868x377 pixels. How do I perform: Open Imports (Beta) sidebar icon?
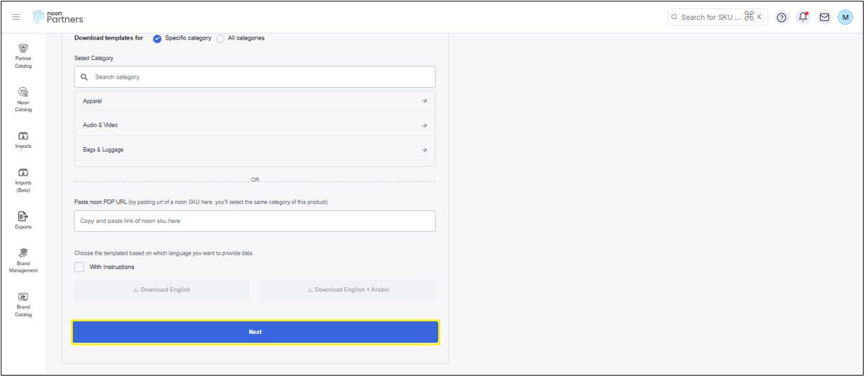pos(23,180)
